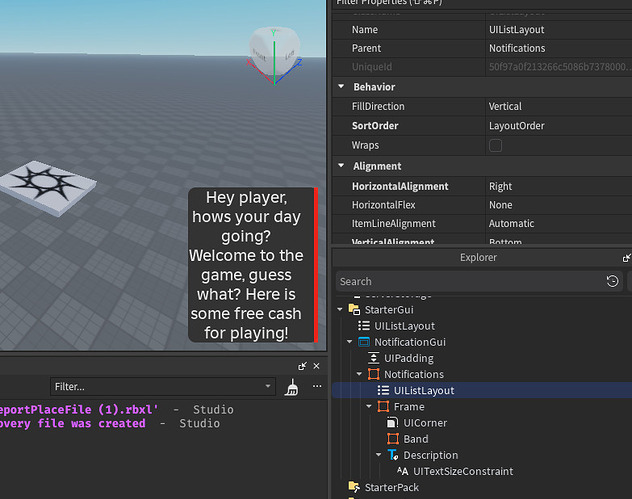Select the SortOrder property label
632x499 pixels.
click(375, 125)
